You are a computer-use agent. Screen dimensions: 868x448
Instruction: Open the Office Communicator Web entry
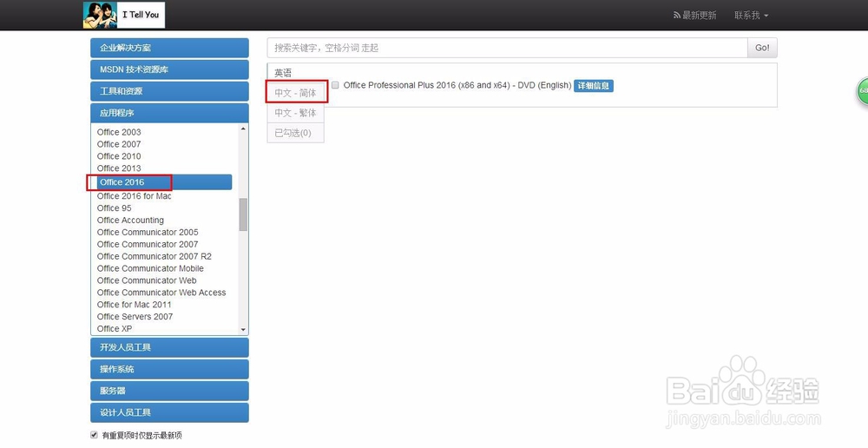point(147,280)
